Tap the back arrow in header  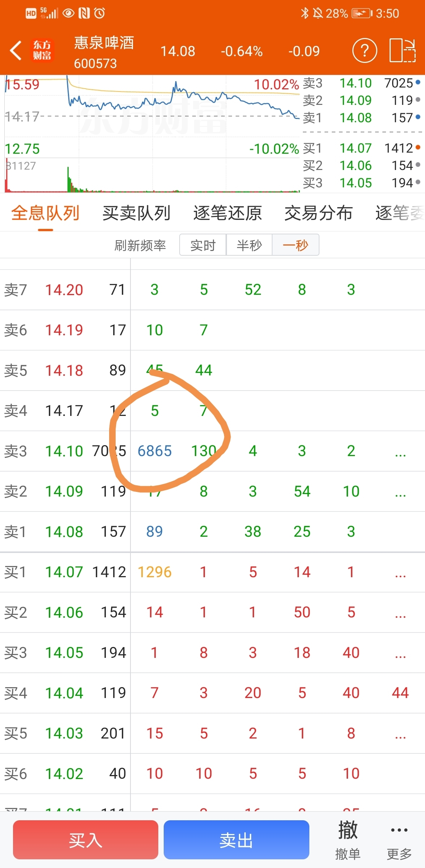click(16, 50)
